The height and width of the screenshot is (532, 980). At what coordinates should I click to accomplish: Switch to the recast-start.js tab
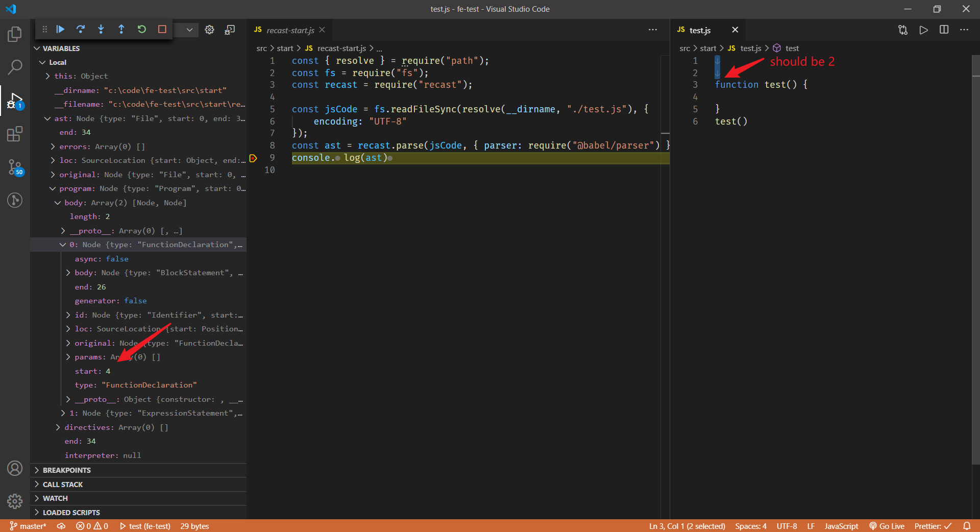(x=290, y=30)
